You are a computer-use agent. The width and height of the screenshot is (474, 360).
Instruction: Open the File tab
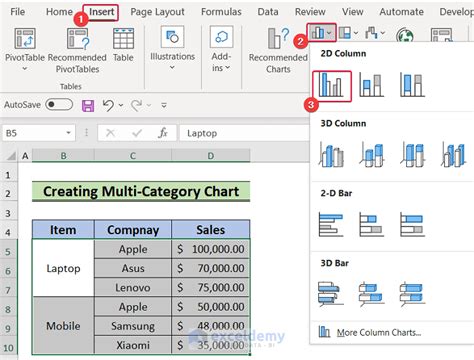(17, 12)
